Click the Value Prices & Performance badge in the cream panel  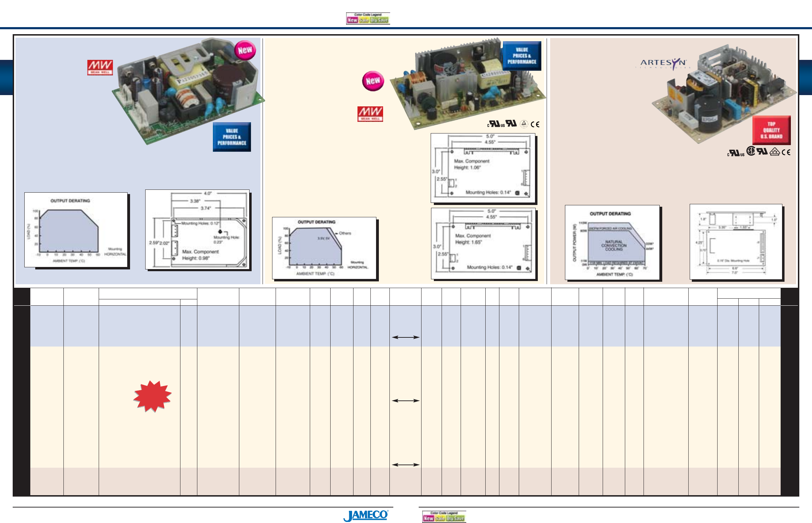tap(522, 56)
